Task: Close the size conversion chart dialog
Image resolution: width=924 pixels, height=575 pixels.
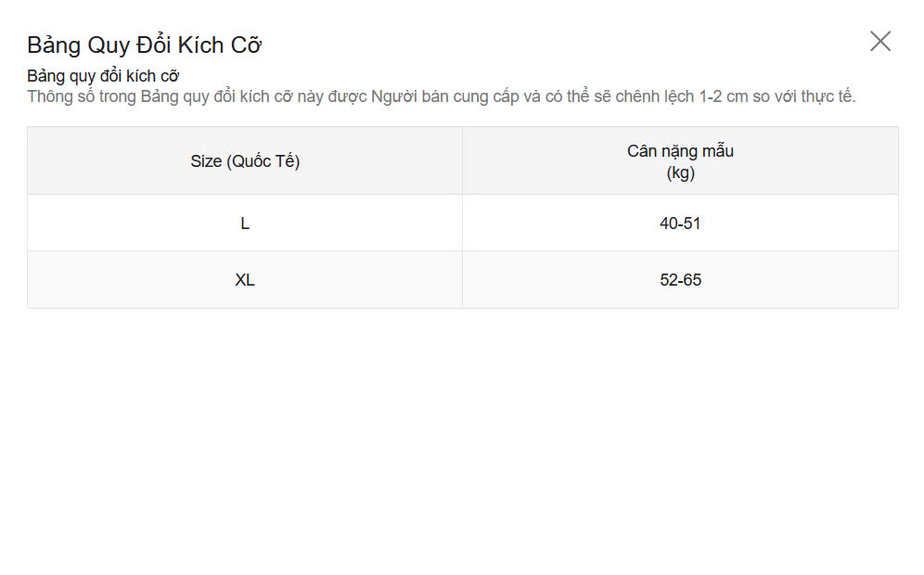Action: (x=879, y=41)
